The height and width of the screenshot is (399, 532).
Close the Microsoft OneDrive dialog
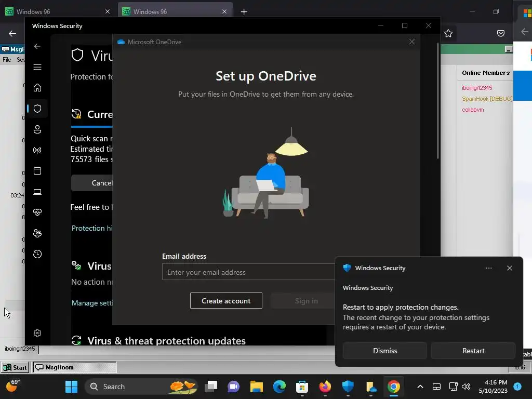point(412,42)
